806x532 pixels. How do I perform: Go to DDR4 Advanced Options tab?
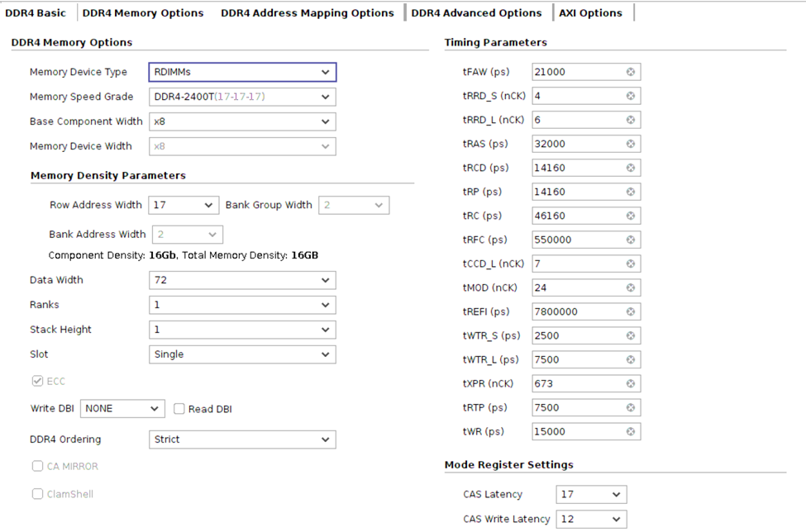tap(476, 13)
